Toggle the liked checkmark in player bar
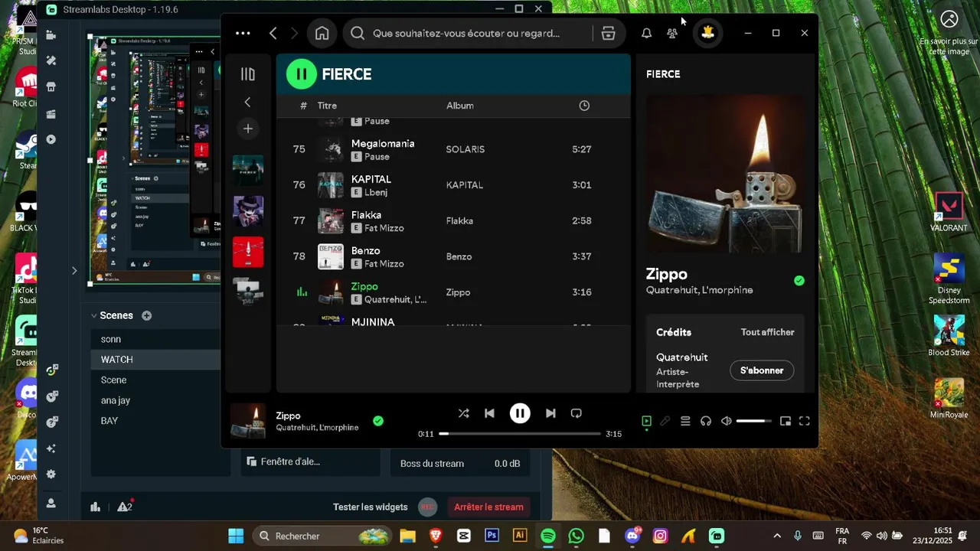Viewport: 980px width, 551px height. pos(378,421)
